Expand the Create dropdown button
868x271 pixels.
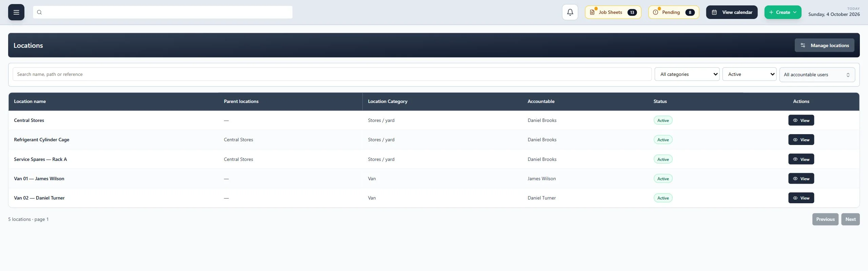783,12
